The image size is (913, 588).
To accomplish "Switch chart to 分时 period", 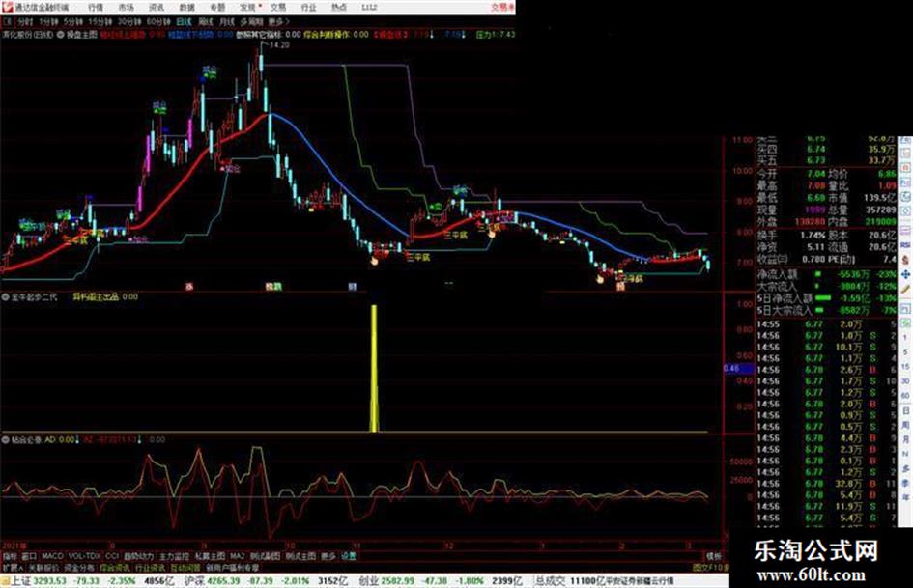I will [x=24, y=22].
